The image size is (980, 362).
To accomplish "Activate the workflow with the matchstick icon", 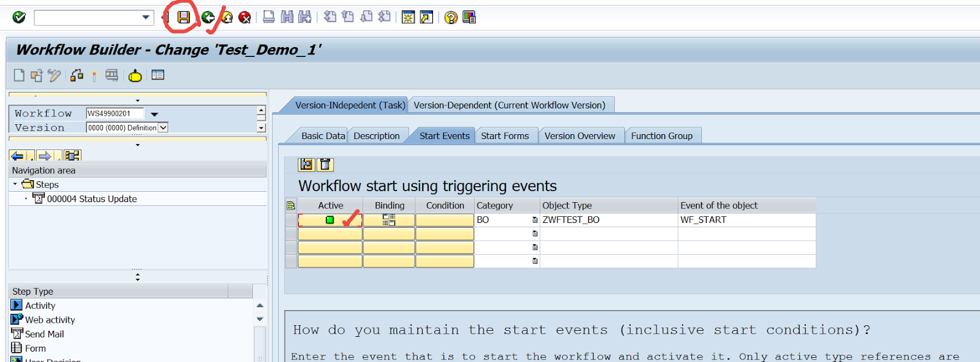I will [94, 75].
